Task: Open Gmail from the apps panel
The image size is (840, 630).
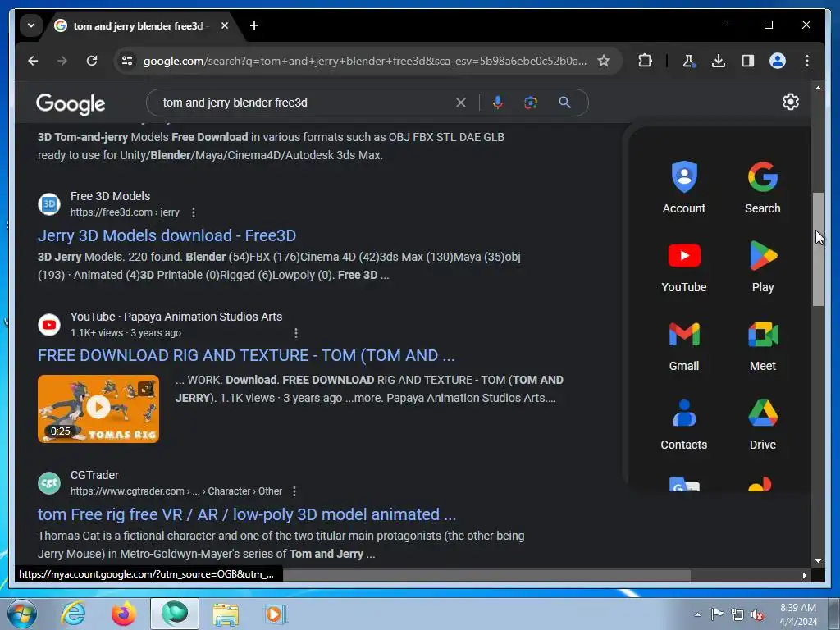Action: pyautogui.click(x=683, y=345)
